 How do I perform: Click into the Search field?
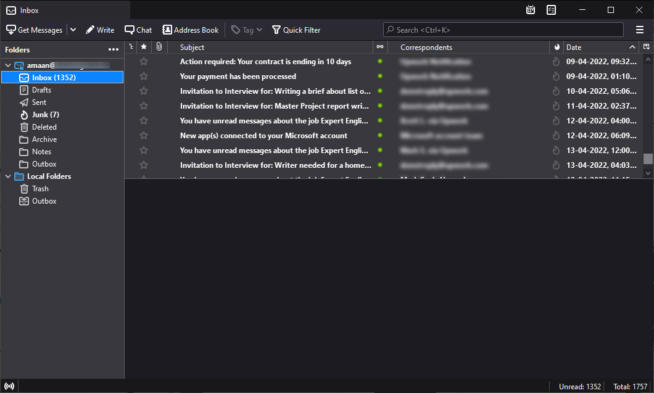pyautogui.click(x=503, y=30)
